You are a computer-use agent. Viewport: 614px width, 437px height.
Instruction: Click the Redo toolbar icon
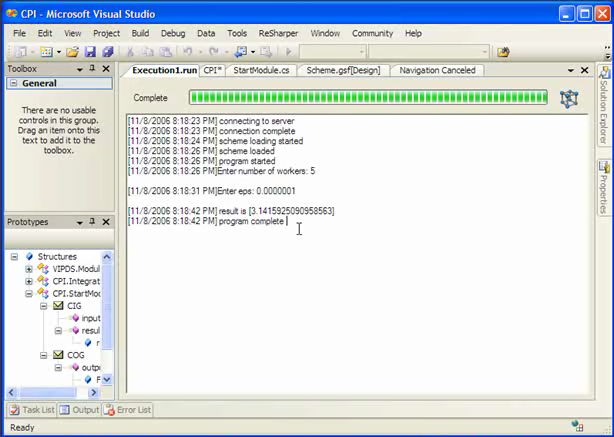pyautogui.click(x=213, y=52)
